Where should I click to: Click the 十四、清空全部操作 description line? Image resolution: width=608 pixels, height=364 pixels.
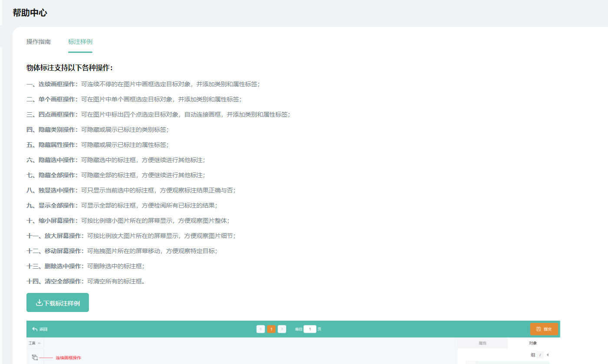[85, 281]
